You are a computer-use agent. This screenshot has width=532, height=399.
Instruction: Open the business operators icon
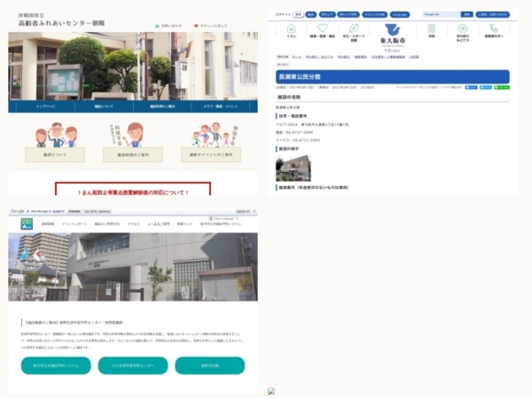pos(494,27)
